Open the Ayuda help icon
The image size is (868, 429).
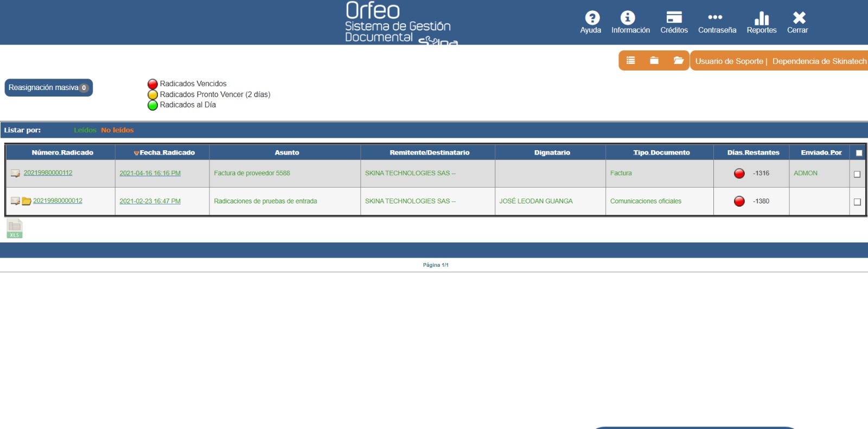(592, 18)
